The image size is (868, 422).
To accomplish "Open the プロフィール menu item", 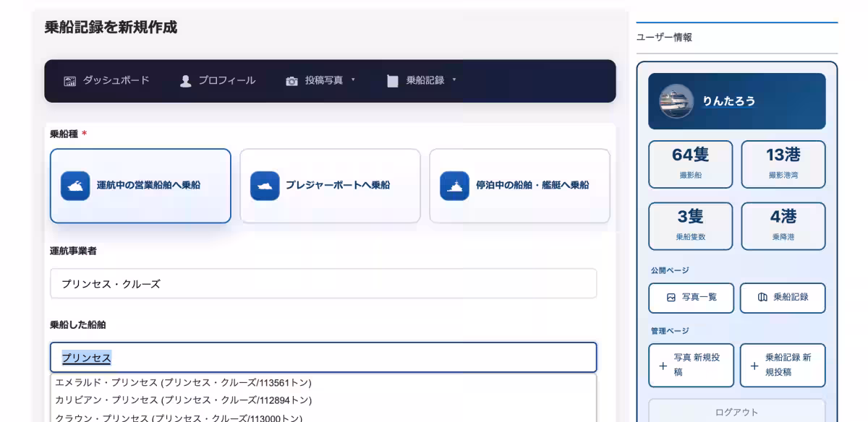I will 218,81.
